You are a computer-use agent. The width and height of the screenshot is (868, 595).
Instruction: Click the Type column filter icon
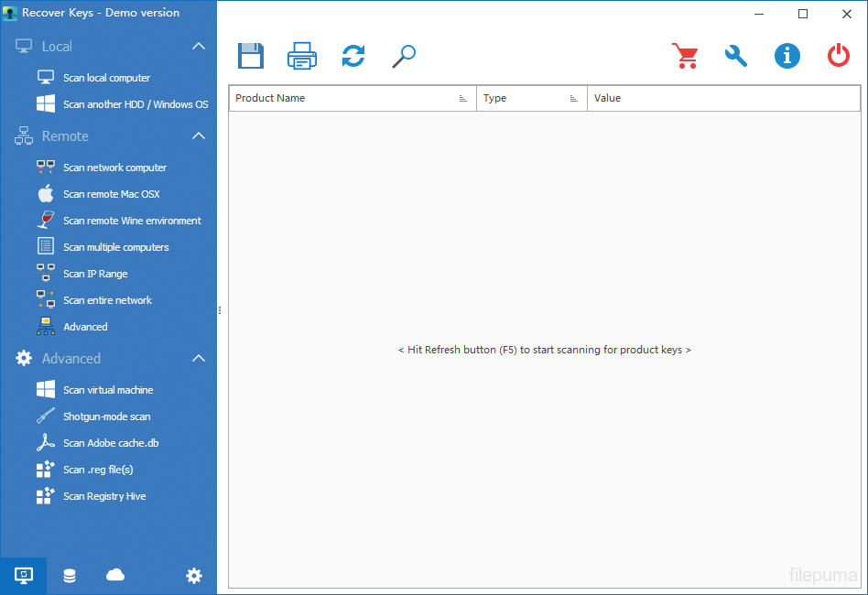click(x=574, y=99)
